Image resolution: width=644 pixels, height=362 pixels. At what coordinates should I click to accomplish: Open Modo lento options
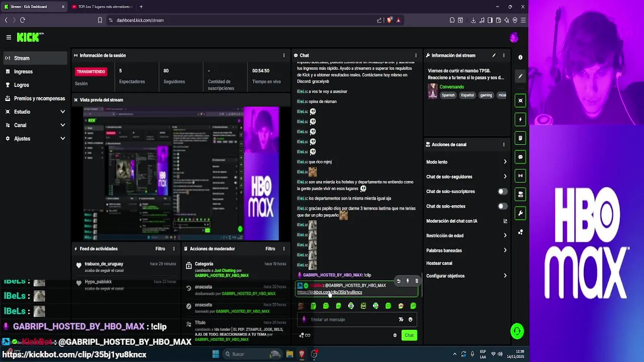pos(466,162)
